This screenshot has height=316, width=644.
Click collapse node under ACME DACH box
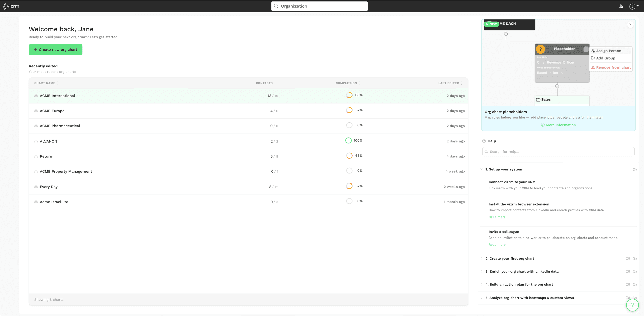[x=506, y=34]
